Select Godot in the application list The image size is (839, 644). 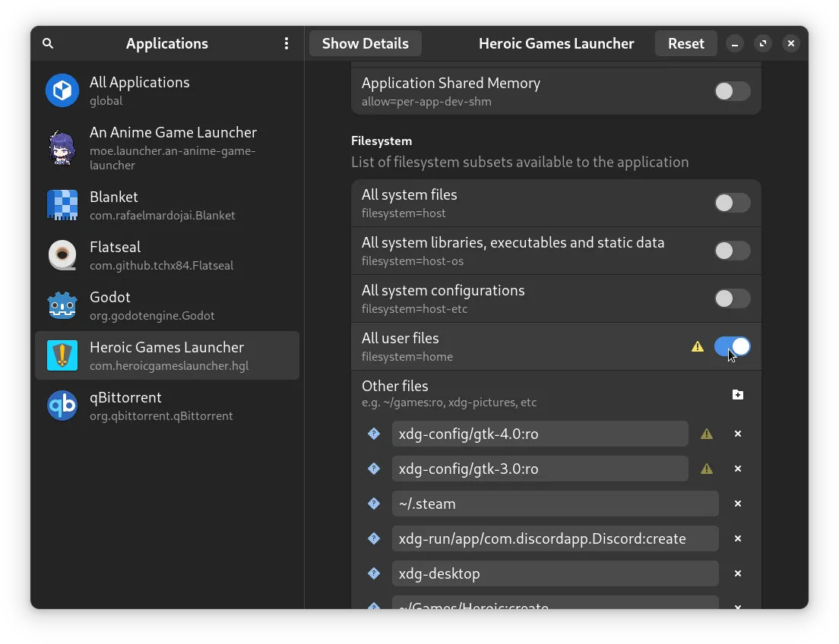pyautogui.click(x=167, y=306)
